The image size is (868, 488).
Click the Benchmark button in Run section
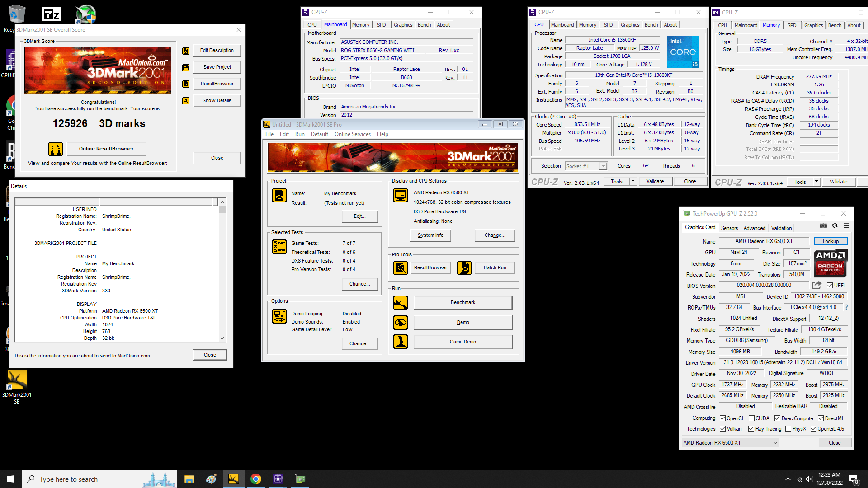pyautogui.click(x=463, y=303)
